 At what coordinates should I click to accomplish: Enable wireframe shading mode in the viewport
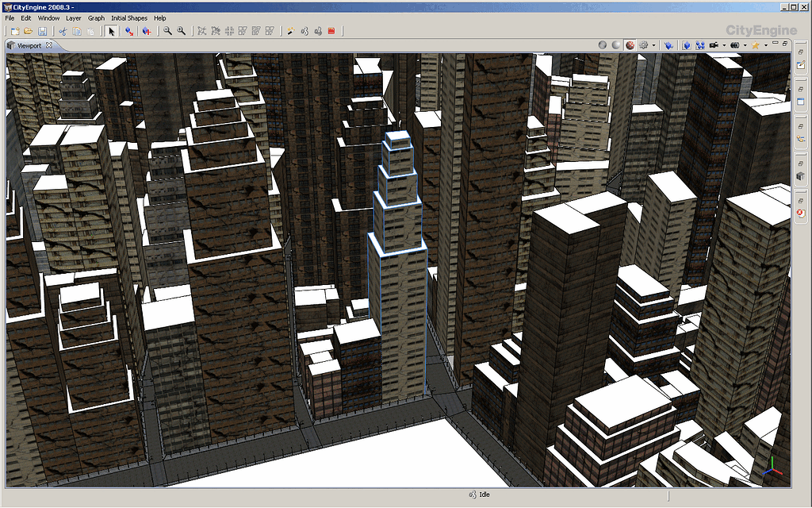(x=601, y=44)
